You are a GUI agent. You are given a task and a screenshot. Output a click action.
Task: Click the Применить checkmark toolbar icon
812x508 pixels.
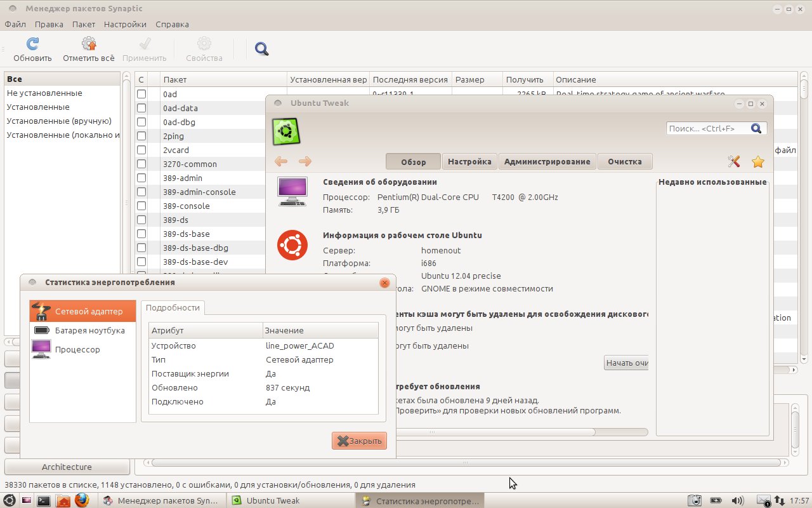click(145, 44)
